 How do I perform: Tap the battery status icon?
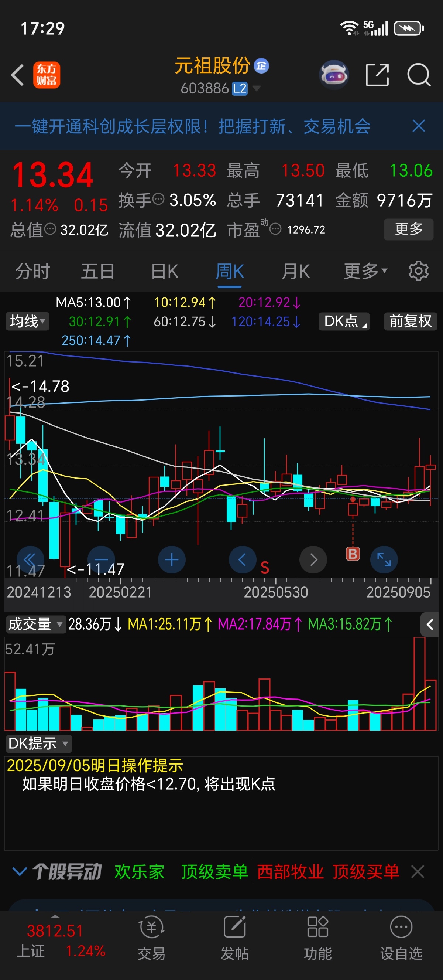pos(409,28)
